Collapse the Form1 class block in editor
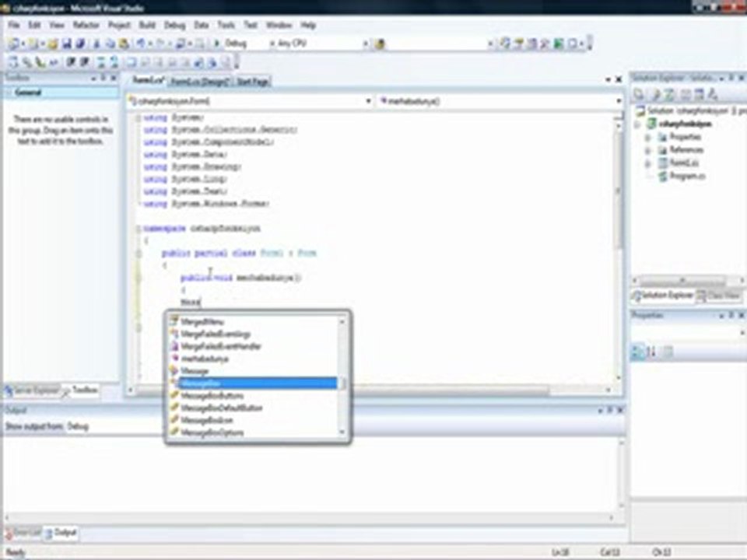 139,254
